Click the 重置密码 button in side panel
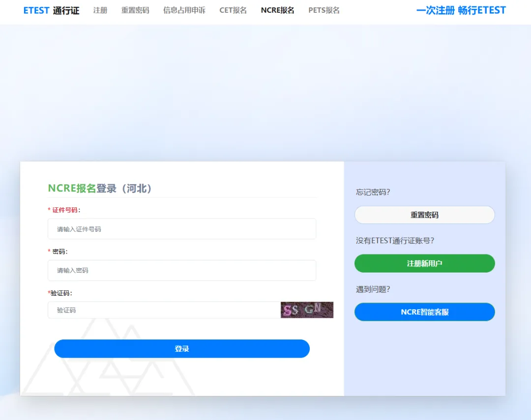 tap(425, 215)
